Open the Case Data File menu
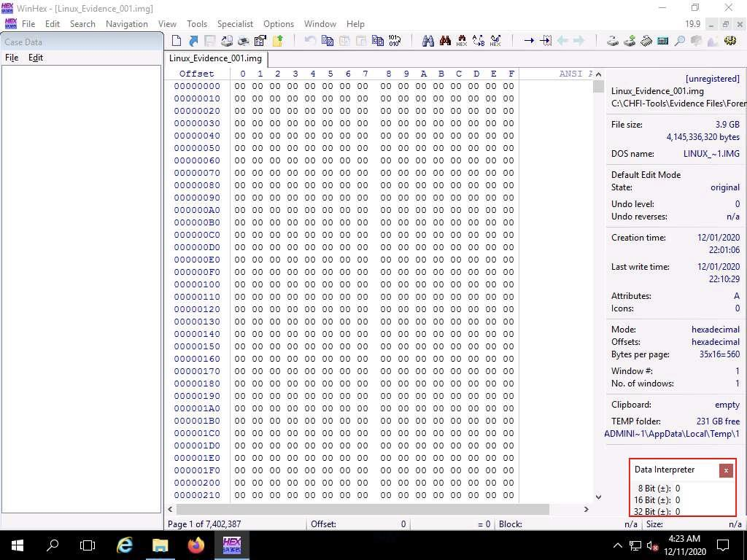The height and width of the screenshot is (560, 747). pos(12,58)
